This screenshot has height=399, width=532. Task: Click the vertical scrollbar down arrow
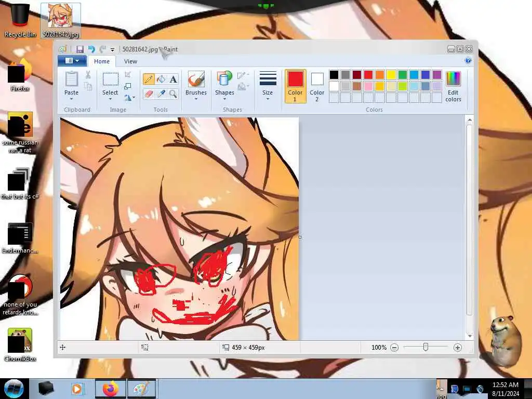click(x=470, y=336)
